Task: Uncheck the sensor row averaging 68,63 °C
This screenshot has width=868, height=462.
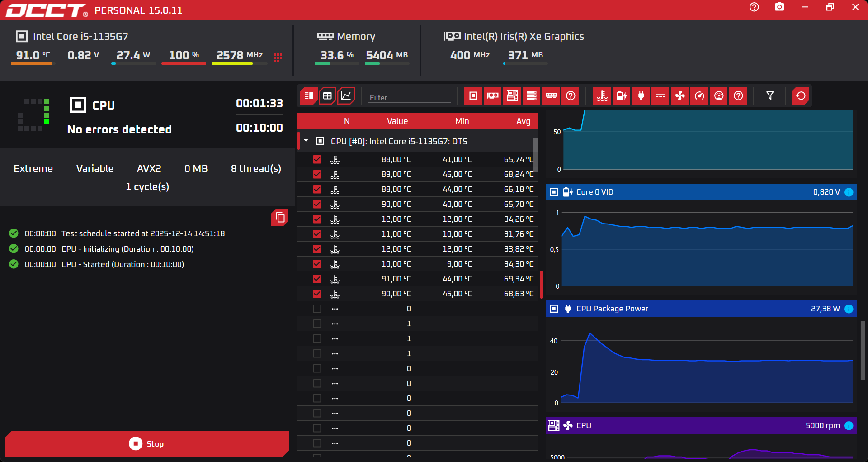Action: tap(317, 294)
